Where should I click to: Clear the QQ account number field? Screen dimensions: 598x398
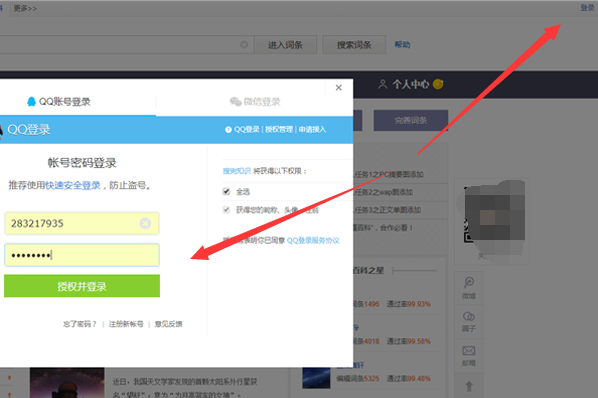[145, 223]
